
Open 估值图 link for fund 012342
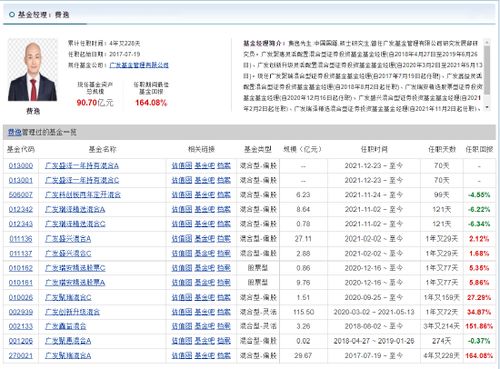pyautogui.click(x=182, y=209)
